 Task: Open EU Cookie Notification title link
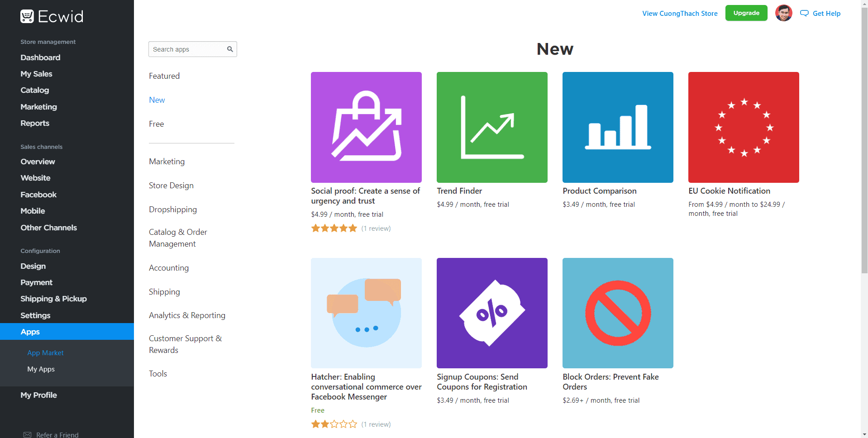point(730,191)
